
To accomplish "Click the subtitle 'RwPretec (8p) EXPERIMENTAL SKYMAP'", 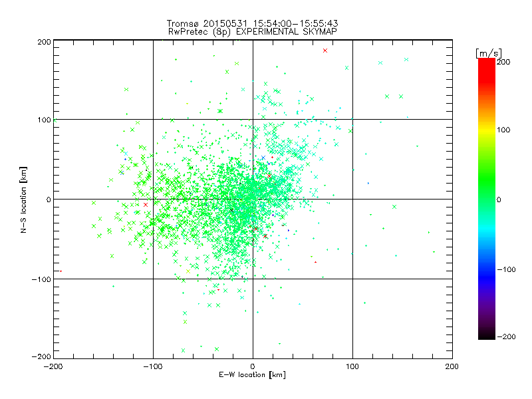I will pyautogui.click(x=253, y=32).
